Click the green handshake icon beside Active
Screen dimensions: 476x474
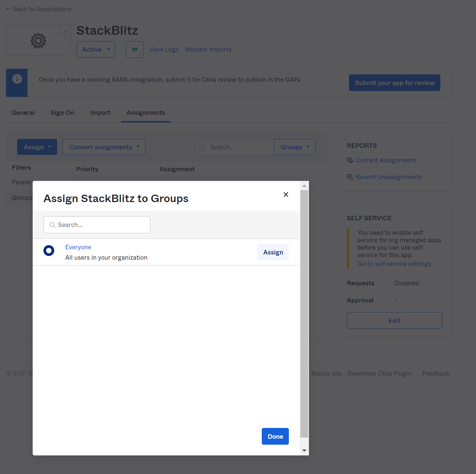point(134,49)
